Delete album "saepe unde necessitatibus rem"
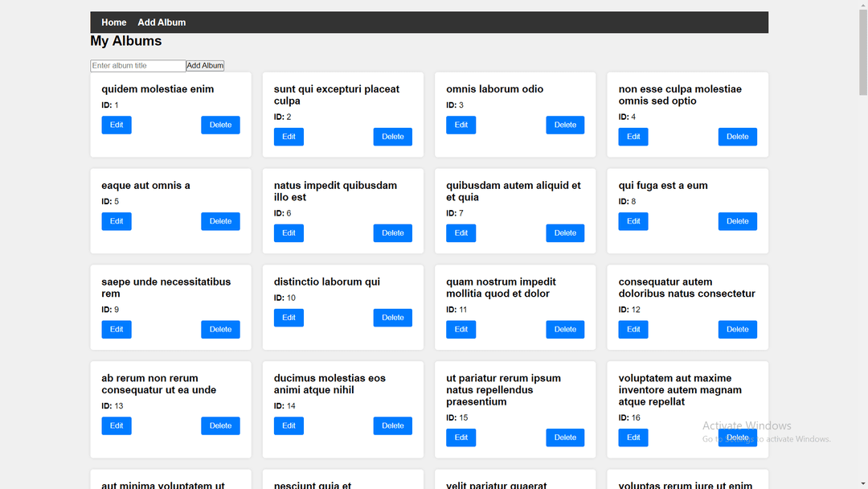 point(220,330)
